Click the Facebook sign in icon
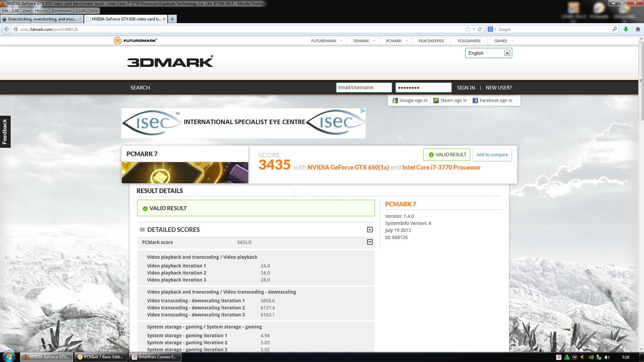This screenshot has height=362, width=644. 475,101
